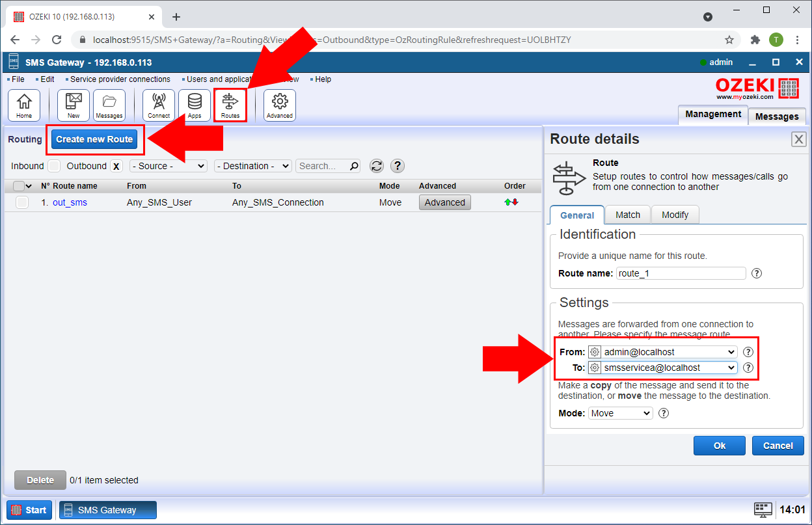
Task: Switch to the Management tab
Action: tap(713, 114)
